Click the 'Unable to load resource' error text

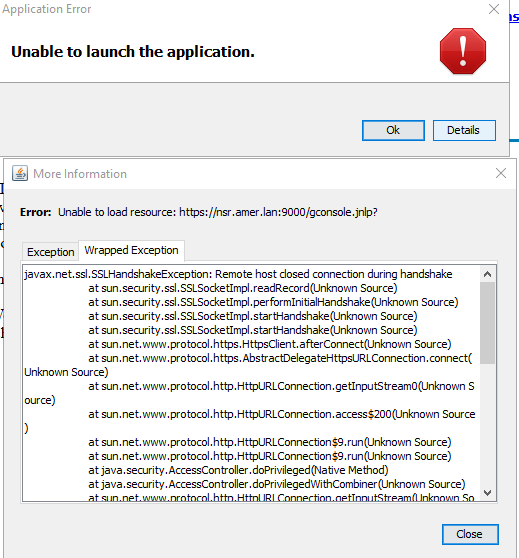click(x=217, y=212)
